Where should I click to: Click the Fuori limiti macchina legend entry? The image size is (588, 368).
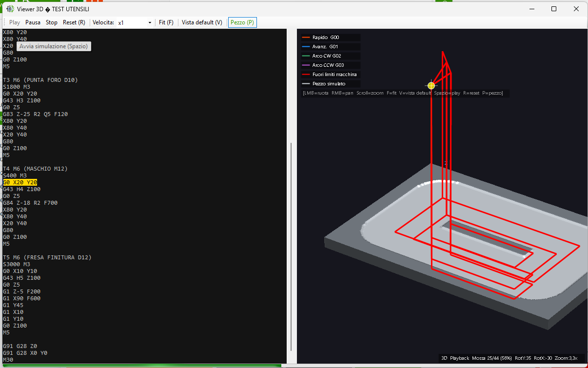pos(331,75)
